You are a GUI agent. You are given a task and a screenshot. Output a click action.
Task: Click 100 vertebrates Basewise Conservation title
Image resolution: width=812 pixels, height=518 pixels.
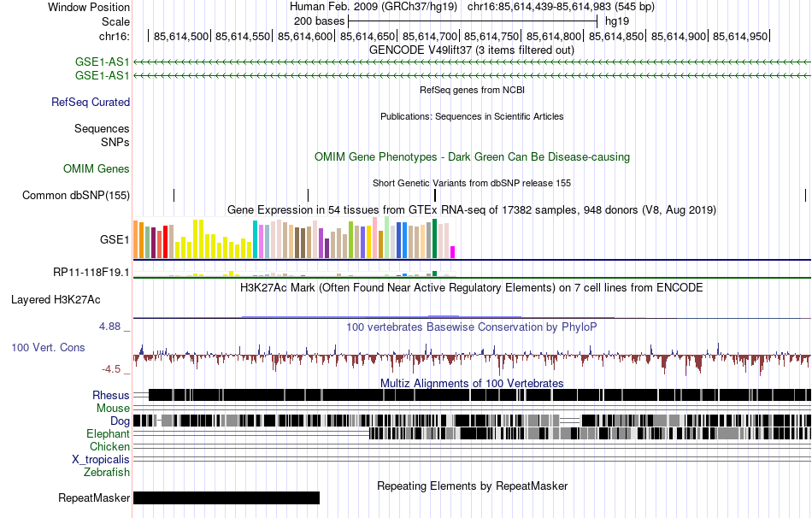pyautogui.click(x=472, y=327)
